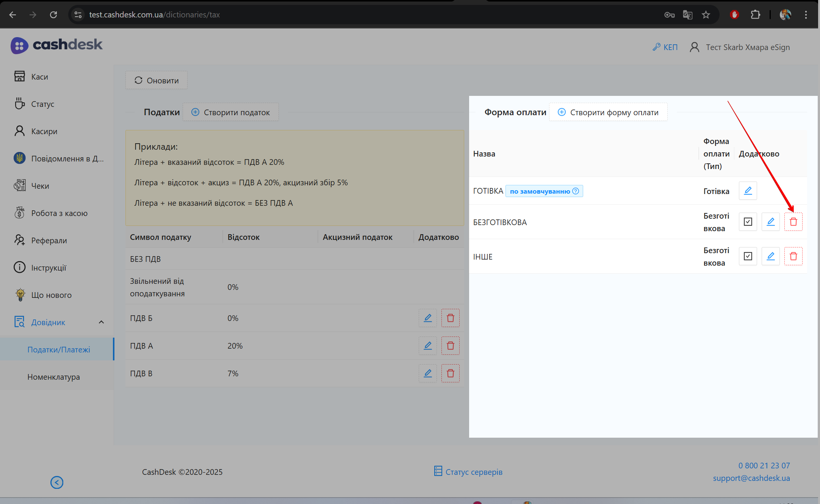Edit the ПДВ Б tax row

click(427, 318)
